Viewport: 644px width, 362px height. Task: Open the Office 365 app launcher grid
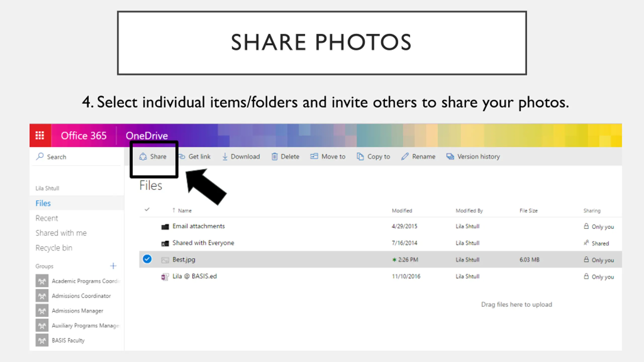coord(40,135)
